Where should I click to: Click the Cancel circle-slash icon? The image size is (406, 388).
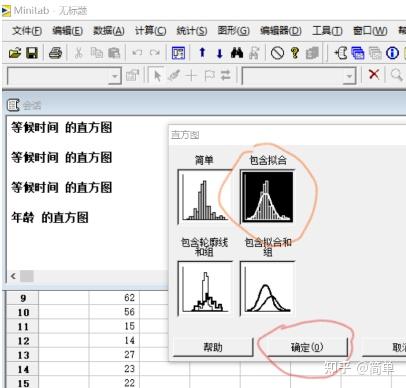click(x=277, y=53)
